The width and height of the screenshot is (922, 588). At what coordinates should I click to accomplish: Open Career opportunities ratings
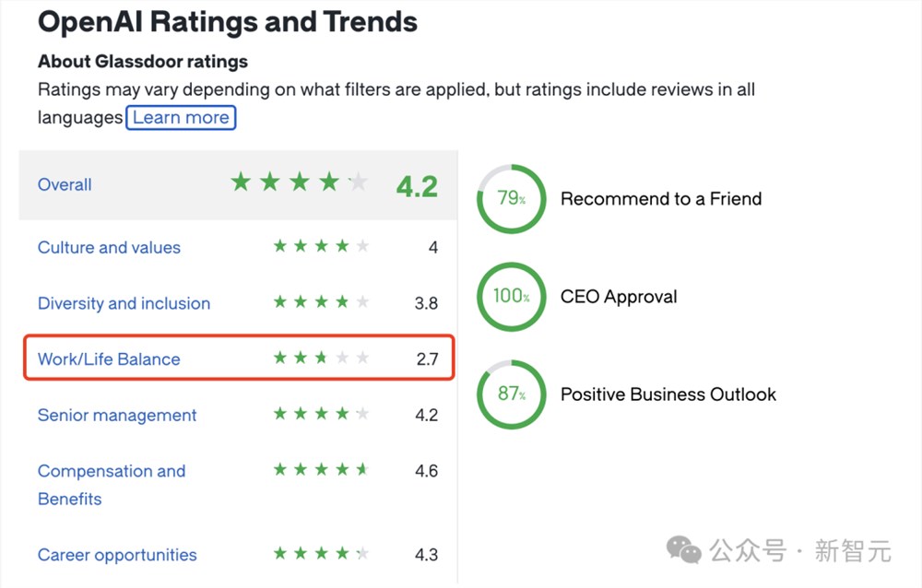click(x=117, y=555)
